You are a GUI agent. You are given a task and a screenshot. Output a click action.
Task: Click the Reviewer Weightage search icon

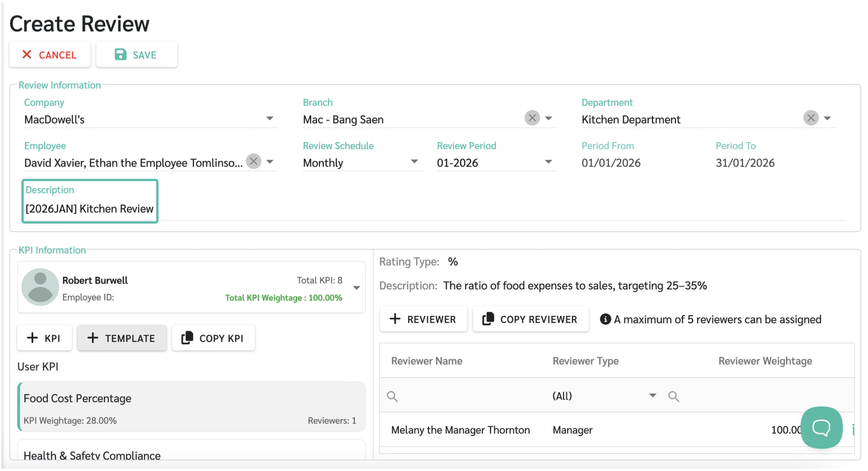[x=673, y=396]
